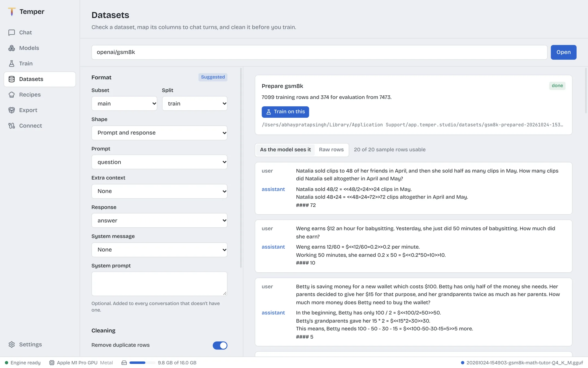
Task: Click the Temper logo icon
Action: [x=12, y=12]
